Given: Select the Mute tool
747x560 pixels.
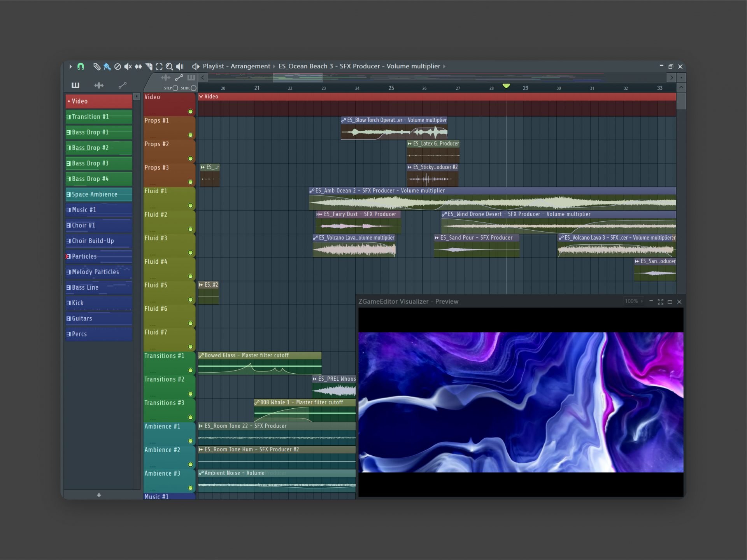Looking at the screenshot, I should click(x=128, y=66).
